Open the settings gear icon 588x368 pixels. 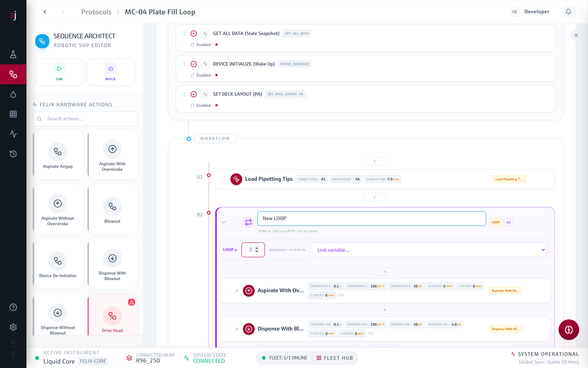click(13, 327)
